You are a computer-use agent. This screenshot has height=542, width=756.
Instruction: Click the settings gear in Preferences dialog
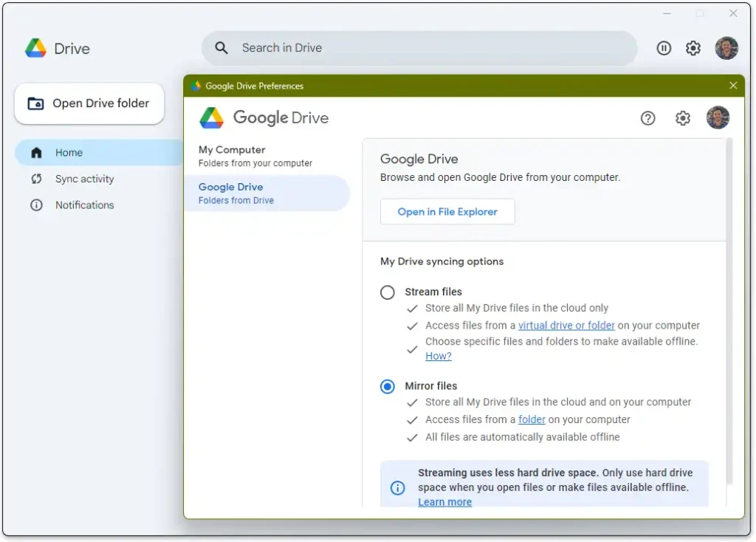[x=683, y=118]
